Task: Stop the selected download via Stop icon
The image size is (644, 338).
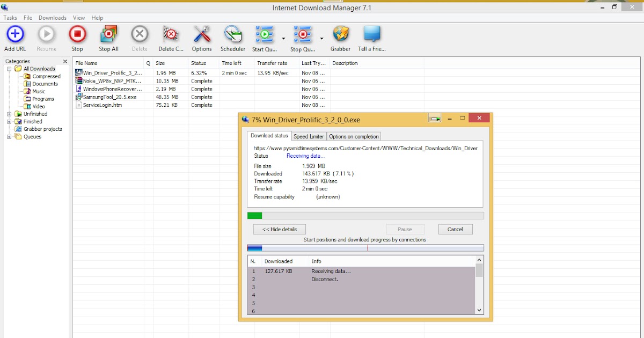Action: point(77,34)
